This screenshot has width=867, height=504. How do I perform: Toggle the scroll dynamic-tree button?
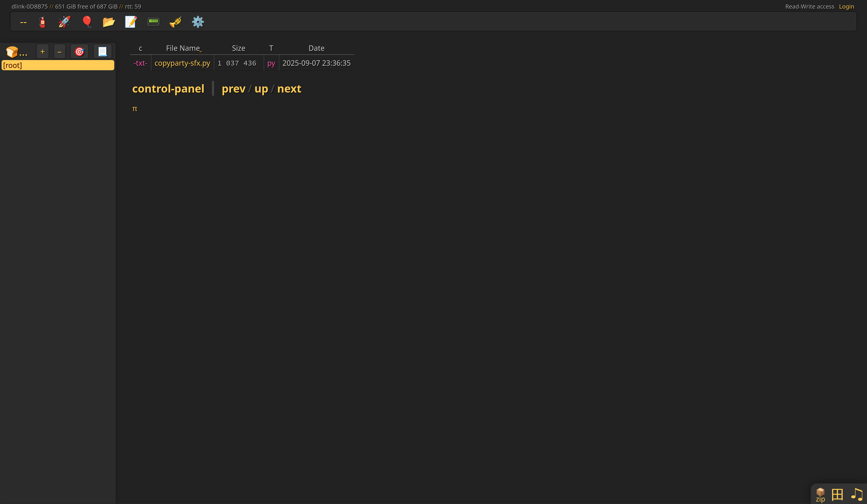(103, 52)
